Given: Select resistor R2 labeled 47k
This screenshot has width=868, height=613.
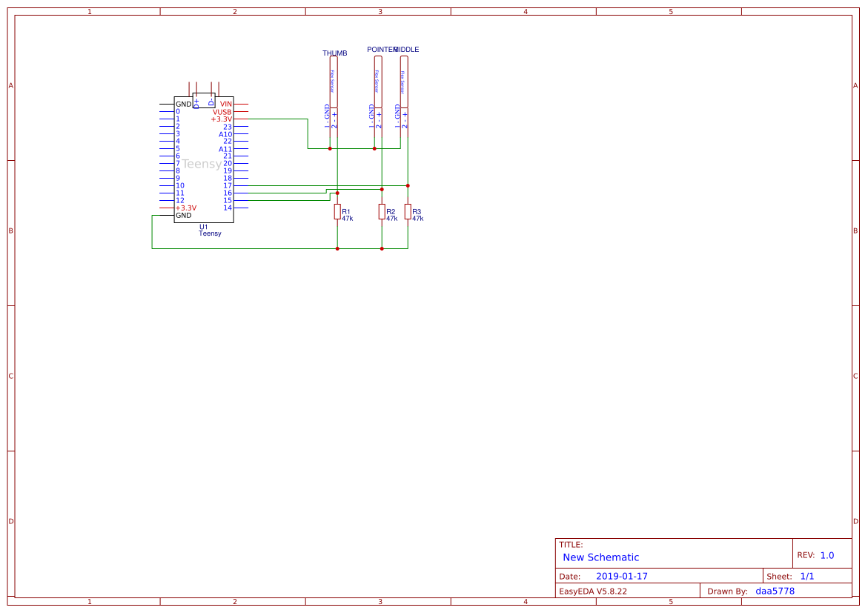Looking at the screenshot, I should [x=382, y=211].
